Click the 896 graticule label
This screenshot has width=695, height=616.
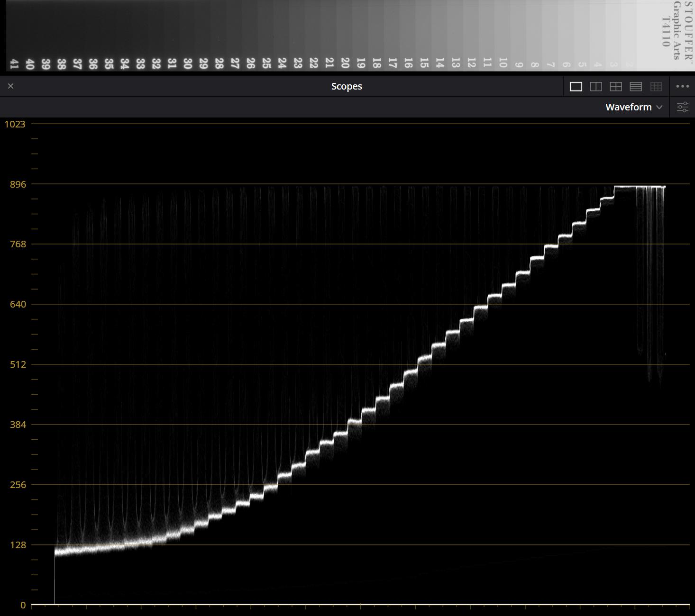[x=18, y=184]
